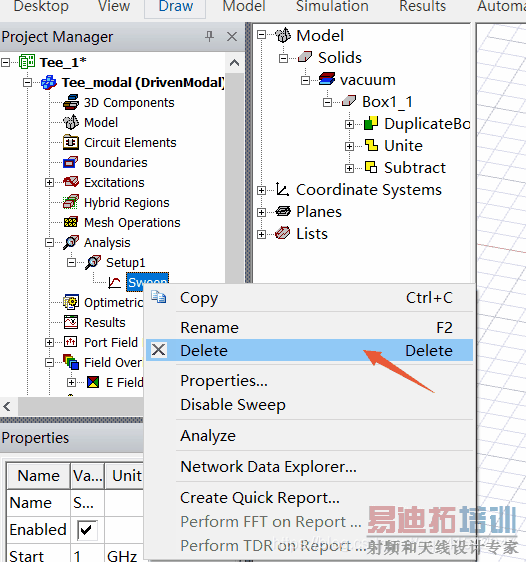Click the Solids icon in model tree
Screen dimensions: 526x562
tap(305, 57)
